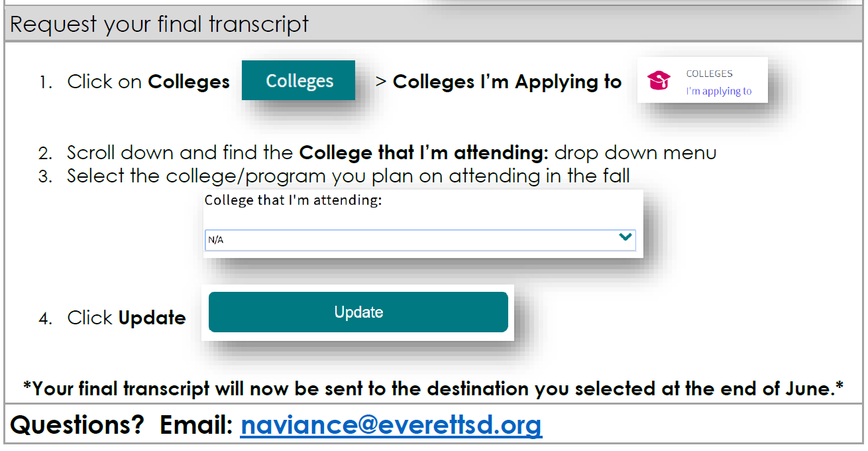Click the bold Update word in step 4
This screenshot has height=451, width=868.
point(152,318)
